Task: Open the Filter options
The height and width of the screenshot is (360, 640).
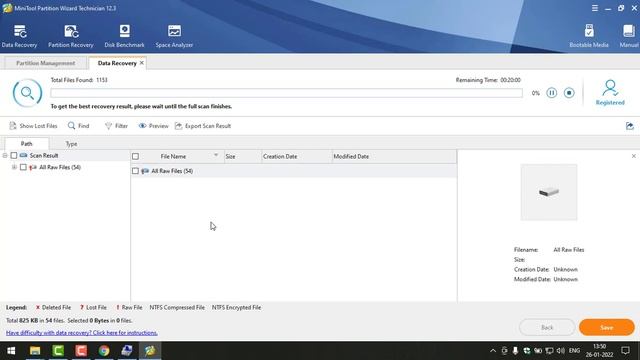Action: point(116,126)
